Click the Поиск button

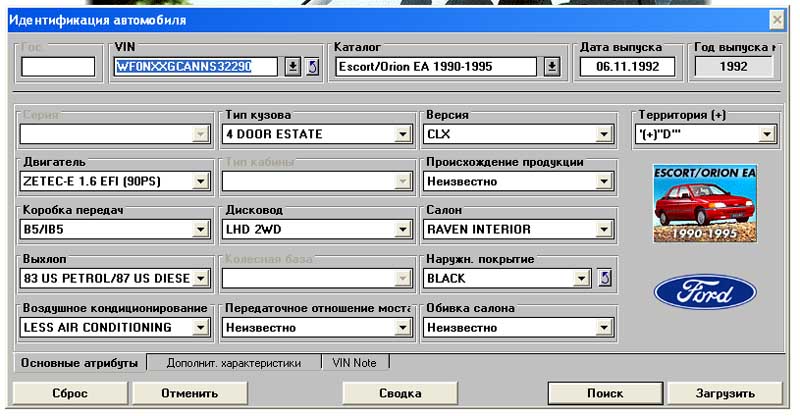tap(605, 393)
